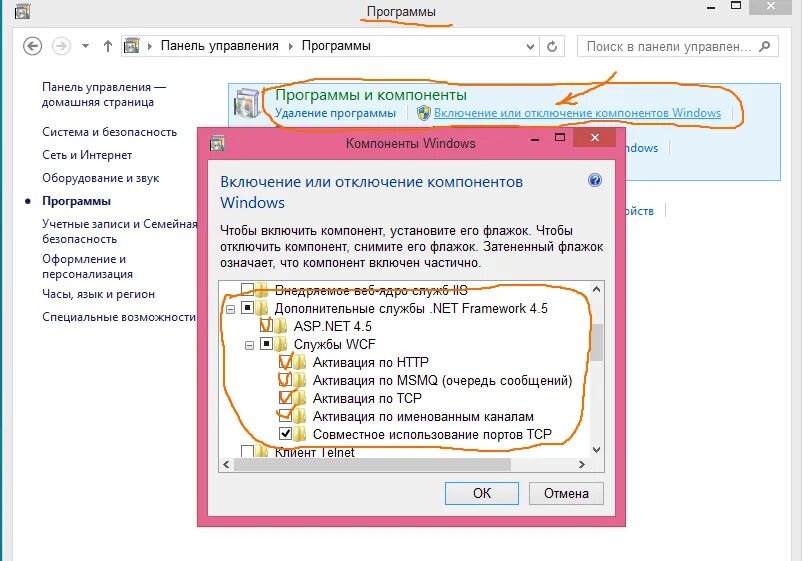Minimize the Компоненты Windows dialog

(536, 138)
